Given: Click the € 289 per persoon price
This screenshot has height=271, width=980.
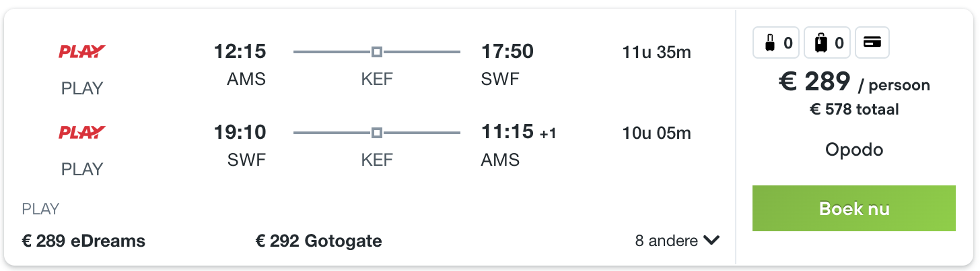Looking at the screenshot, I should pyautogui.click(x=854, y=82).
